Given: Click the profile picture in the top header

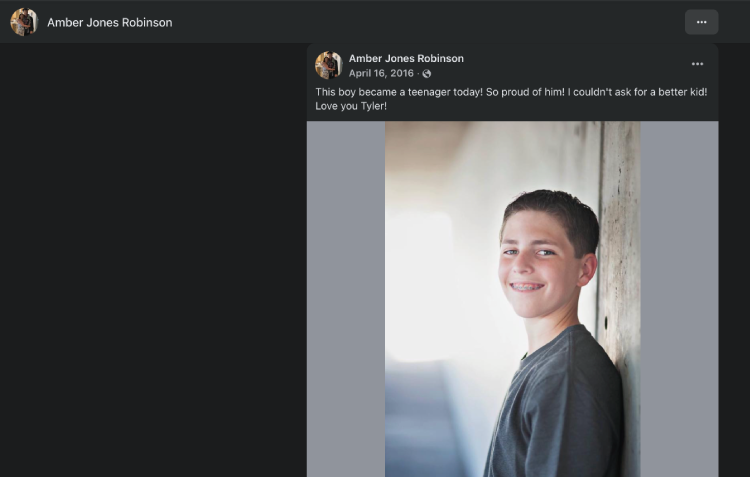Looking at the screenshot, I should point(24,22).
